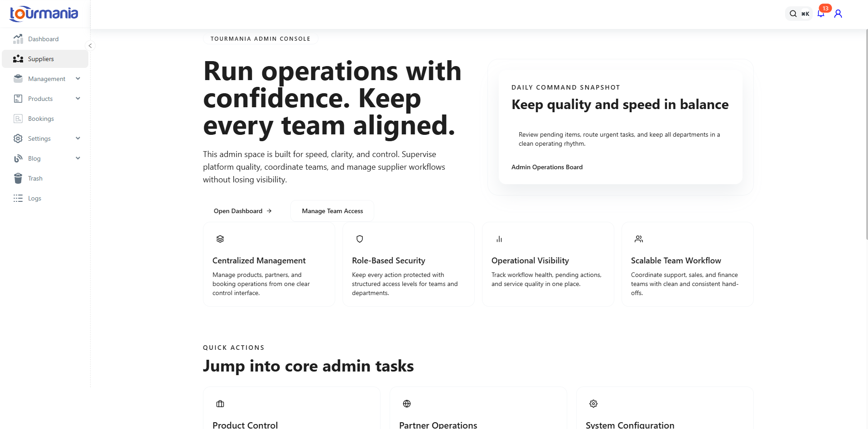The image size is (868, 429).
Task: Open Logs from the sidebar
Action: pyautogui.click(x=45, y=198)
